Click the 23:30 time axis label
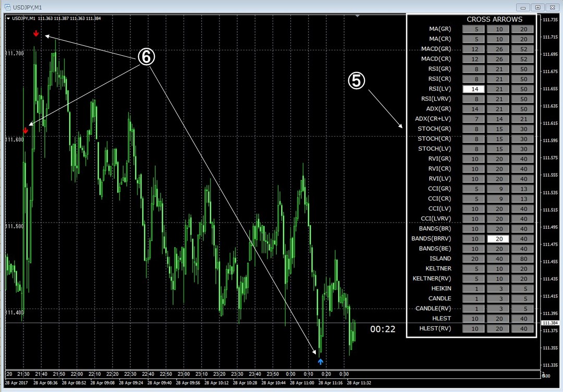This screenshot has width=563, height=392. (x=237, y=374)
